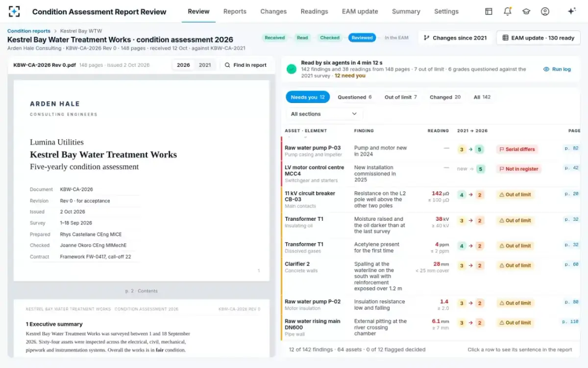Click the Read status pill
The image size is (588, 368).
click(x=302, y=38)
